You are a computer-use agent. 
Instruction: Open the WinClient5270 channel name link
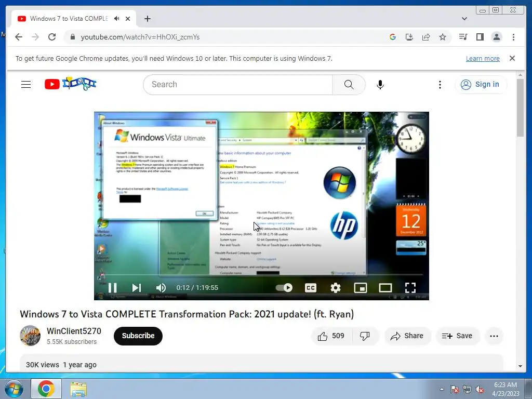click(x=74, y=331)
